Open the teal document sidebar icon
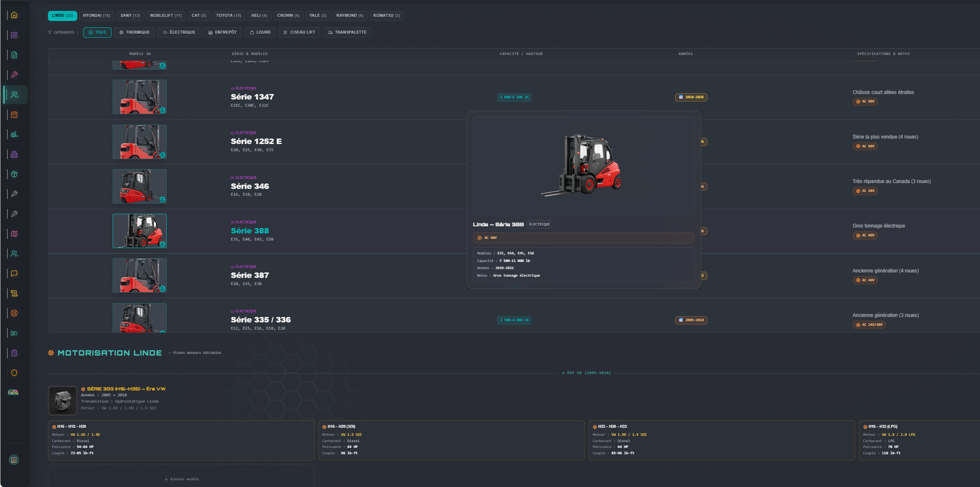980x487 pixels. pyautogui.click(x=14, y=55)
